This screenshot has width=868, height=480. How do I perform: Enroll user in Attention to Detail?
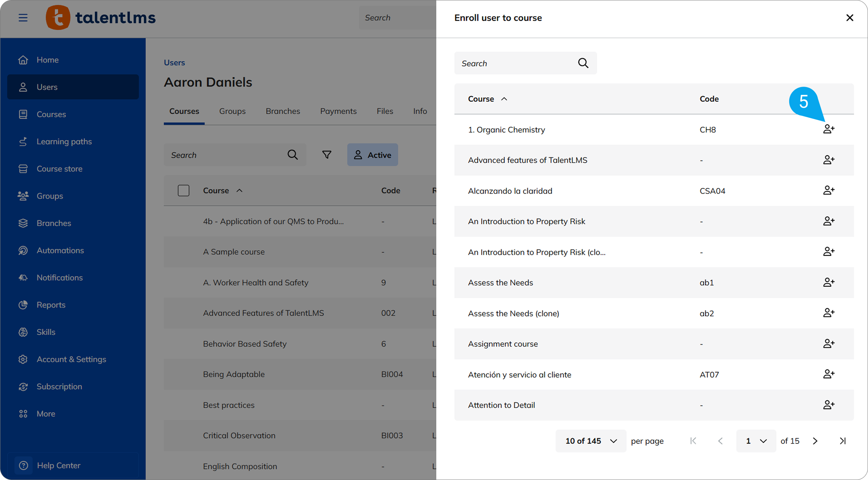828,405
